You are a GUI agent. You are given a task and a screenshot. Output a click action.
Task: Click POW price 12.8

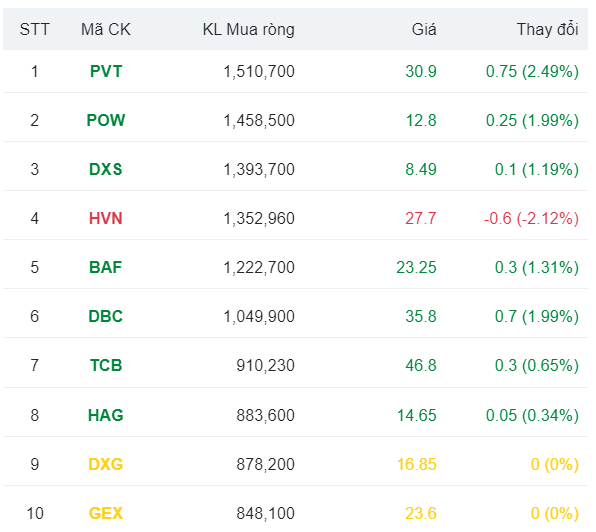pos(421,120)
